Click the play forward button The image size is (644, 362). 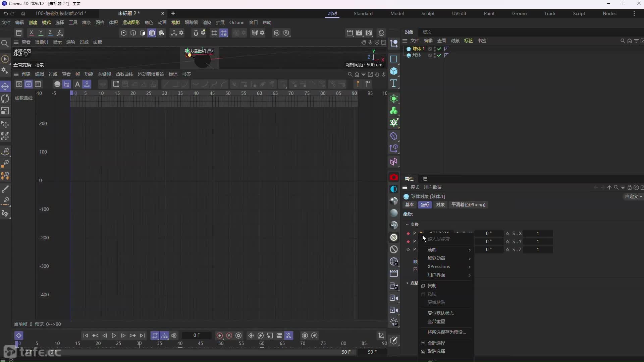tap(114, 336)
